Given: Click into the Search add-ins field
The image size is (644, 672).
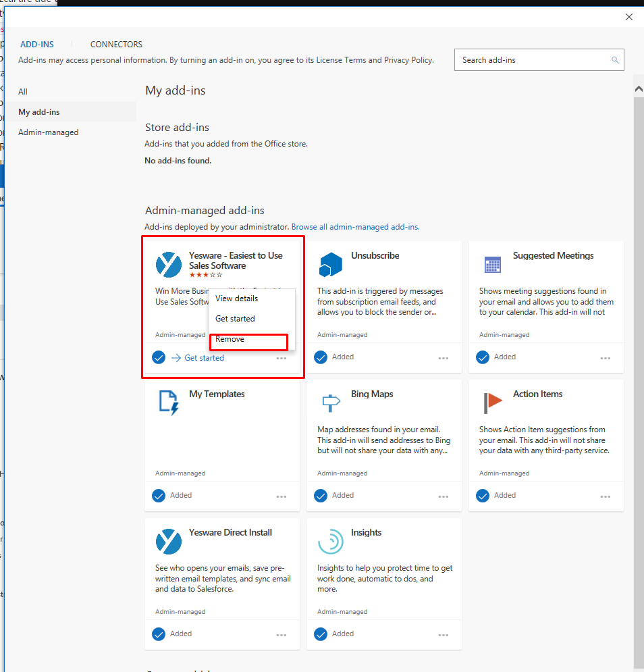Looking at the screenshot, I should point(533,60).
